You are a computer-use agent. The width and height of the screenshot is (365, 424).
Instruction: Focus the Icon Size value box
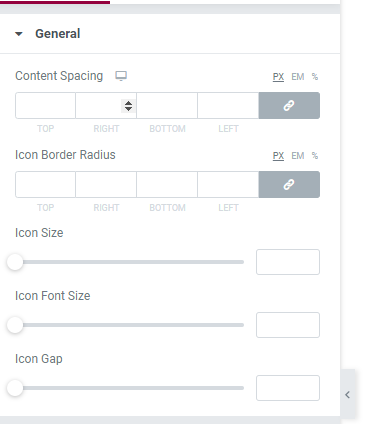288,262
